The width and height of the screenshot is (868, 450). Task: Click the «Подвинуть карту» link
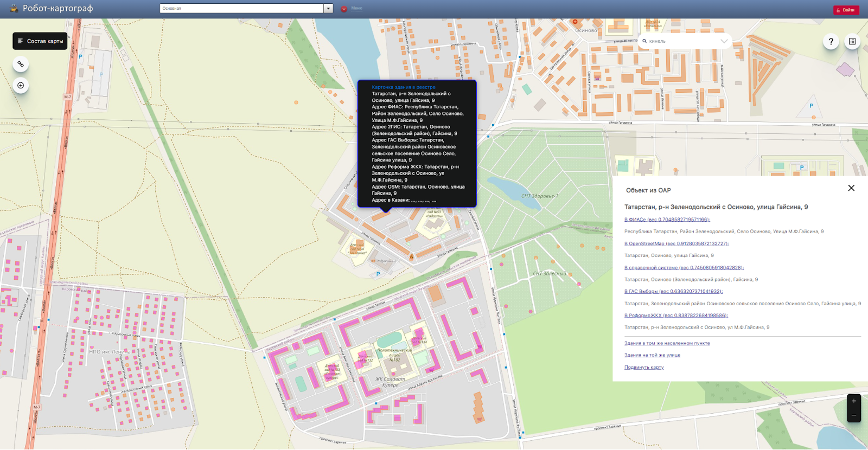pos(644,367)
